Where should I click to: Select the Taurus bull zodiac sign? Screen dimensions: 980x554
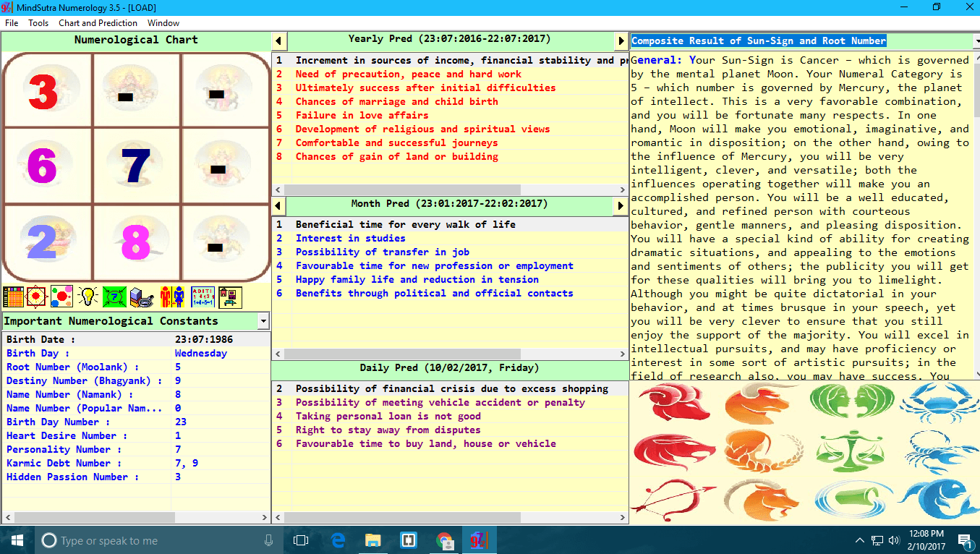click(761, 404)
